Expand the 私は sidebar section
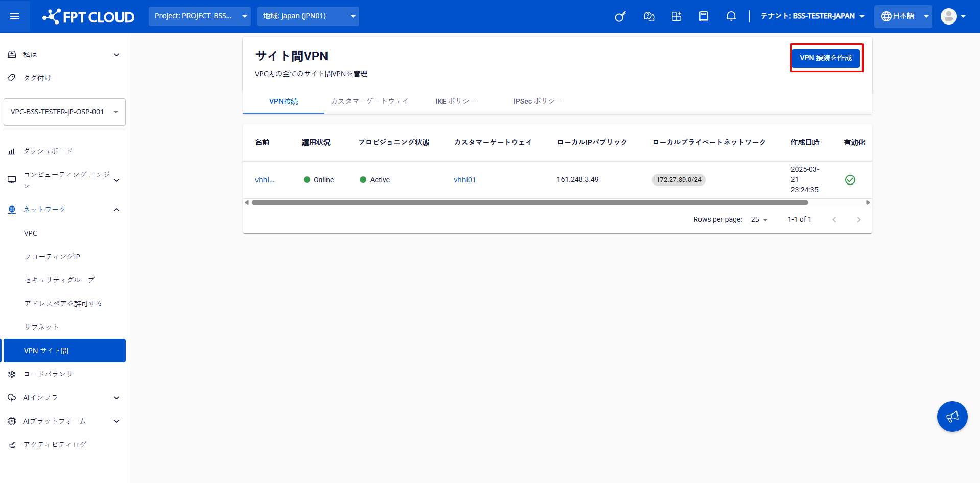 click(64, 55)
